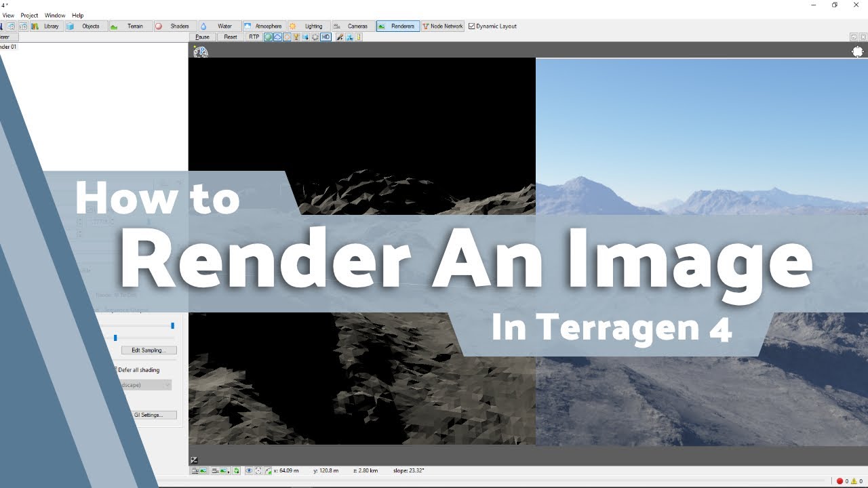Click the restore pane icon at top right
Screen dimensions: 868x488
[x=854, y=37]
